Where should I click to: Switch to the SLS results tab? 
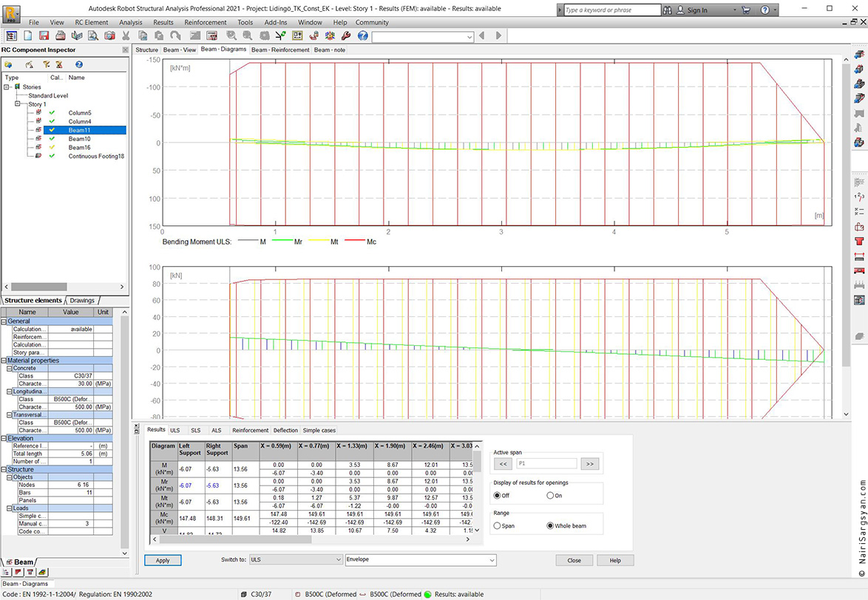point(195,430)
